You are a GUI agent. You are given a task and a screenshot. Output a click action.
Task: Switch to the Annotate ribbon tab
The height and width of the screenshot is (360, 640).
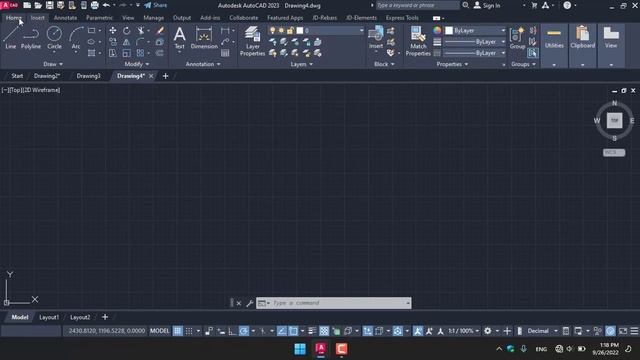65,18
